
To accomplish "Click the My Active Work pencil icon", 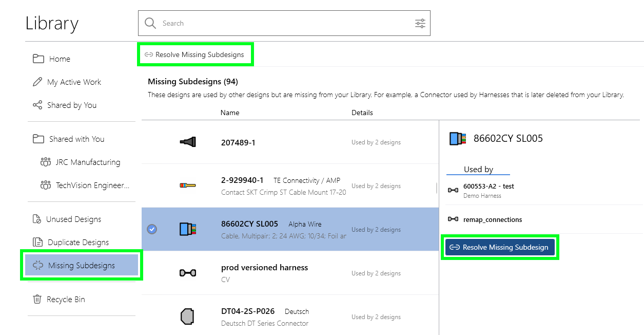I will (37, 82).
